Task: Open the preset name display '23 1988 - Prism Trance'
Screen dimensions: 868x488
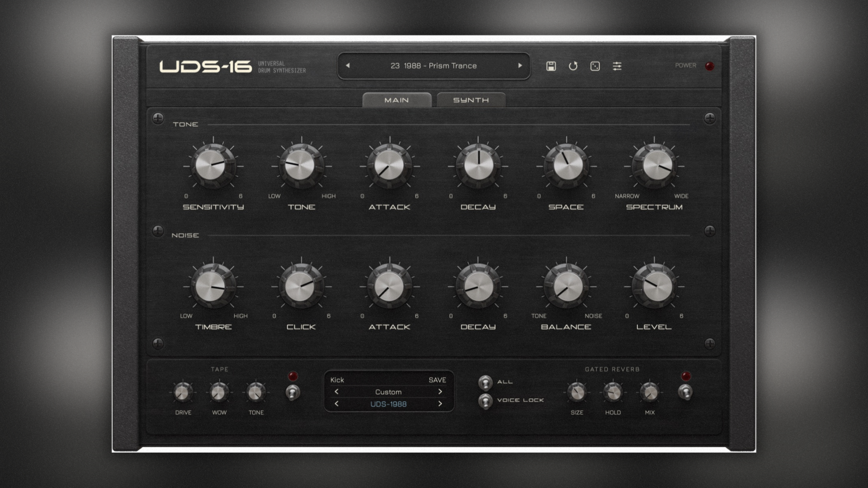Action: (434, 66)
